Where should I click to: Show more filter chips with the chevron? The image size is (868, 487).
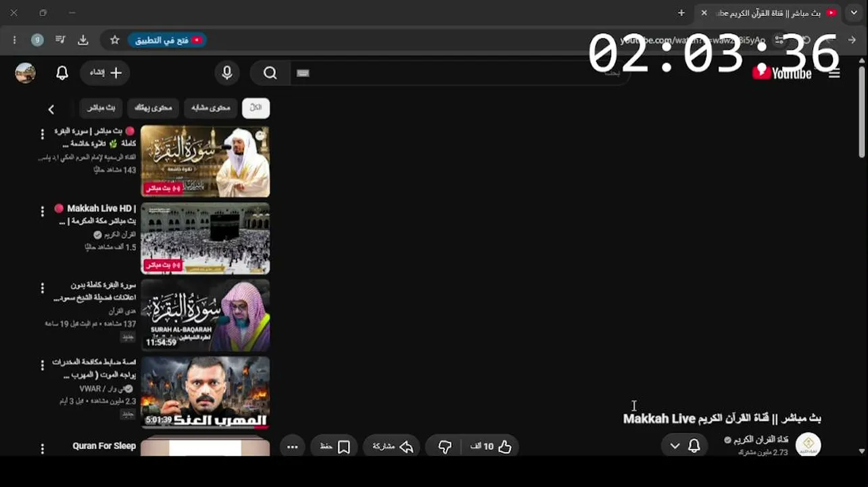pyautogui.click(x=51, y=109)
